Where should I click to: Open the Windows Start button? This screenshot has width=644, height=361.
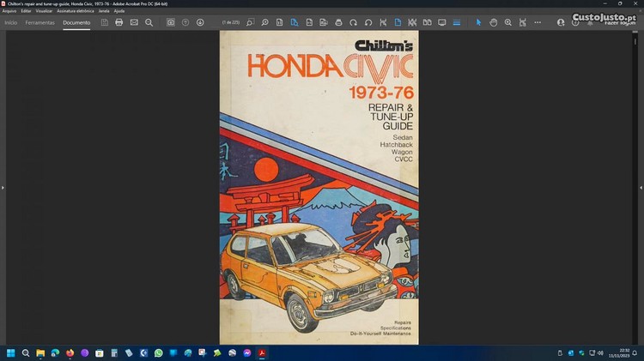click(11, 352)
